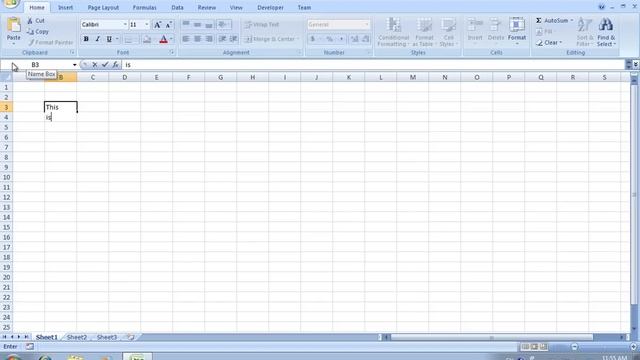The width and height of the screenshot is (640, 360).
Task: Click the Accounting dollar format icon
Action: tap(312, 39)
